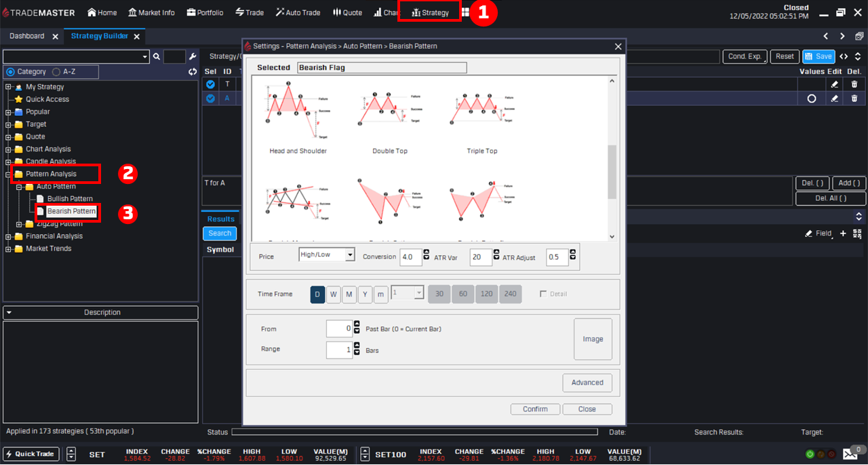Click the Advanced button
This screenshot has height=465, width=868.
(x=587, y=383)
